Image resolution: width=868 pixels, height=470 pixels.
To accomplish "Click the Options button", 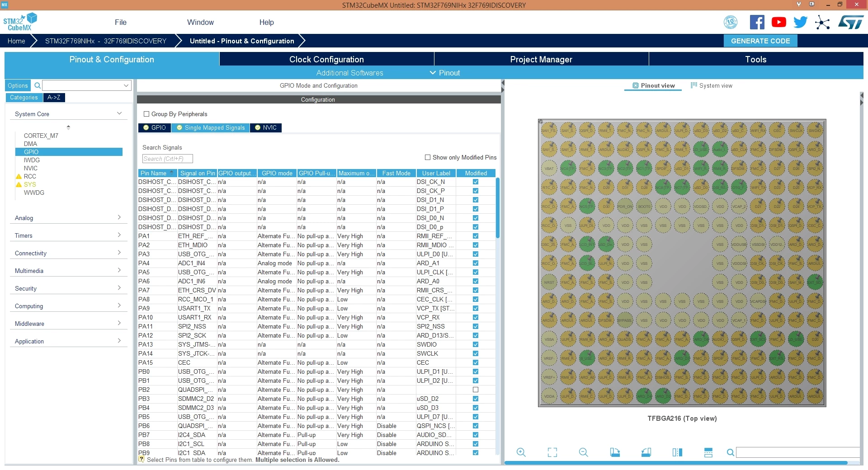I will [18, 85].
